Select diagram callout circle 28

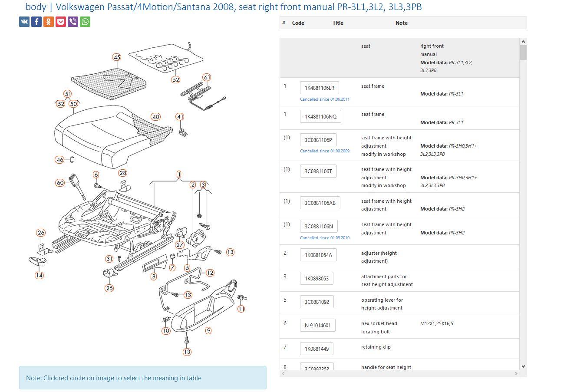tap(123, 173)
